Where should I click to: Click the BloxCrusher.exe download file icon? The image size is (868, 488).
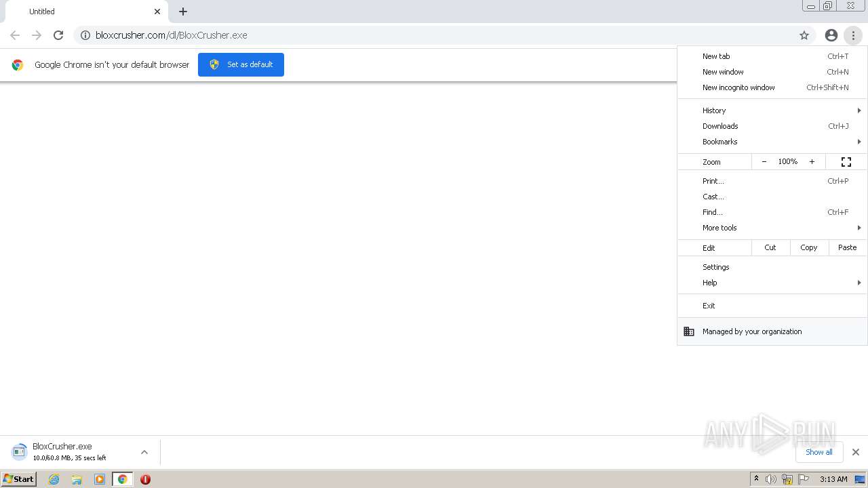pos(19,451)
